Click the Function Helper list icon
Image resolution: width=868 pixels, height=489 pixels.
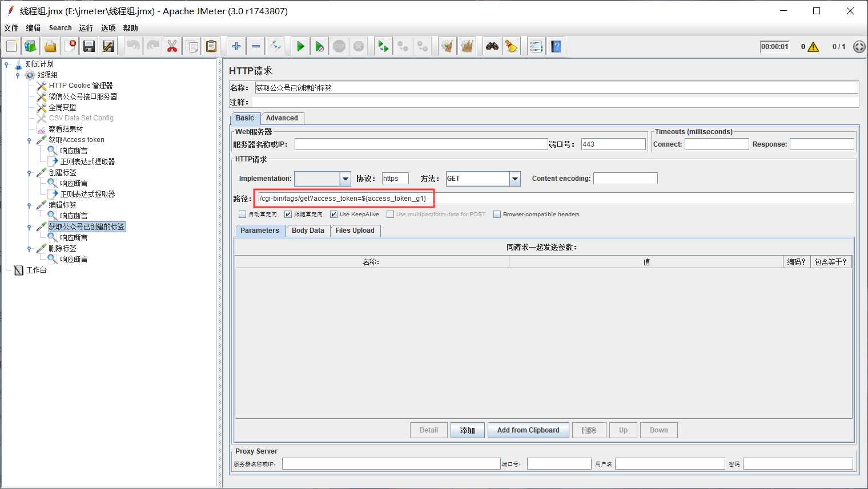(536, 46)
